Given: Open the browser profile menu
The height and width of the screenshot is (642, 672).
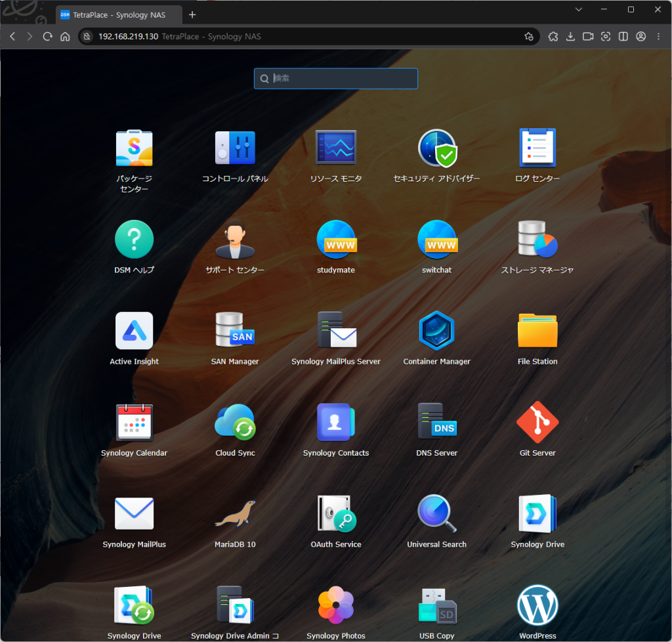Looking at the screenshot, I should point(640,36).
